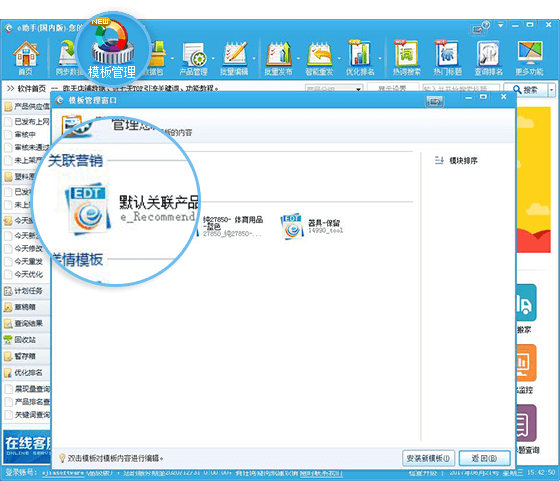Open the dropdown arrow next to 搜索 button

[x=552, y=90]
